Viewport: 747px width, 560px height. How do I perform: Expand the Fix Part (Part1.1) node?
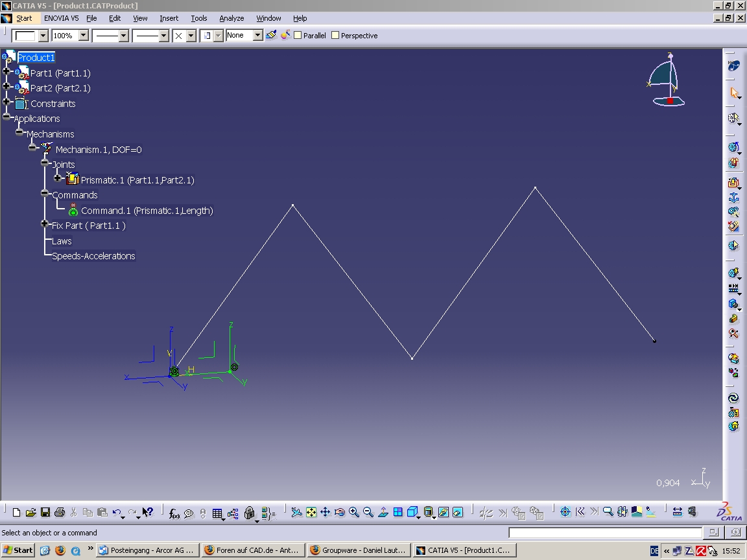(45, 224)
